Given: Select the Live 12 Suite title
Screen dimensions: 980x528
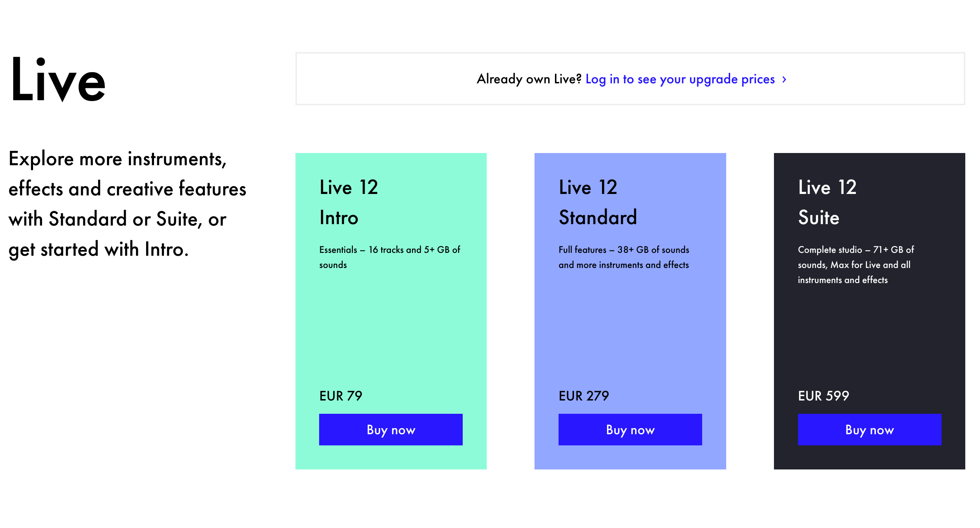Looking at the screenshot, I should (827, 202).
